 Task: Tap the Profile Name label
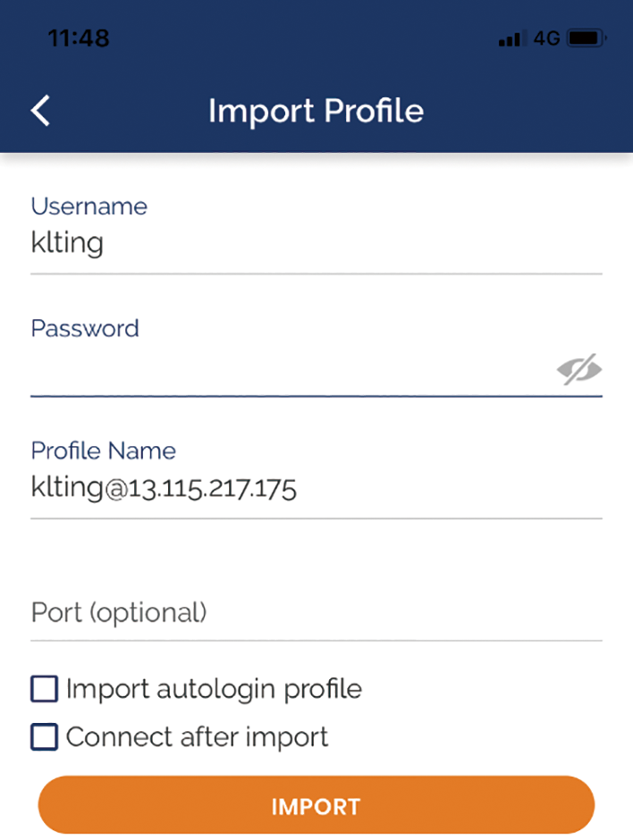[104, 450]
